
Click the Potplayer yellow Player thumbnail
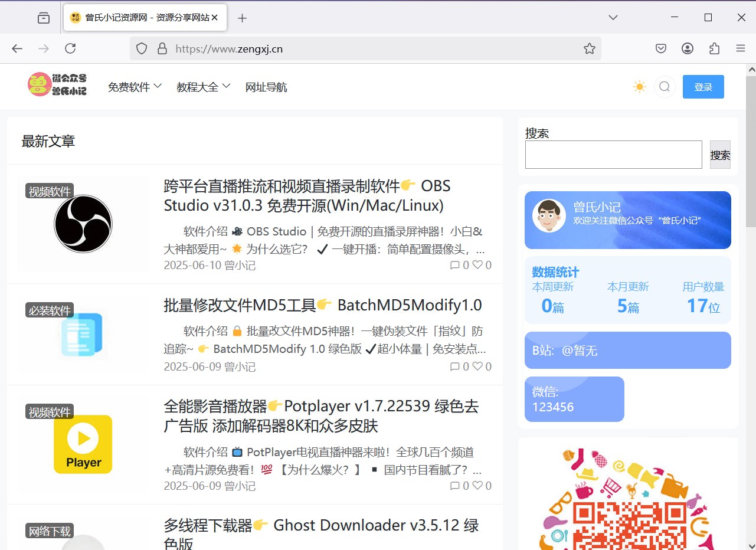pos(83,444)
